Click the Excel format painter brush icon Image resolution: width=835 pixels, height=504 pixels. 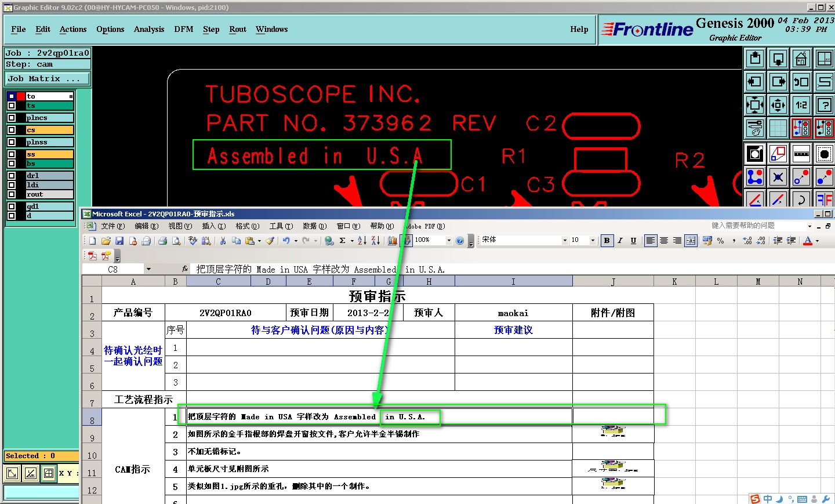click(x=270, y=241)
